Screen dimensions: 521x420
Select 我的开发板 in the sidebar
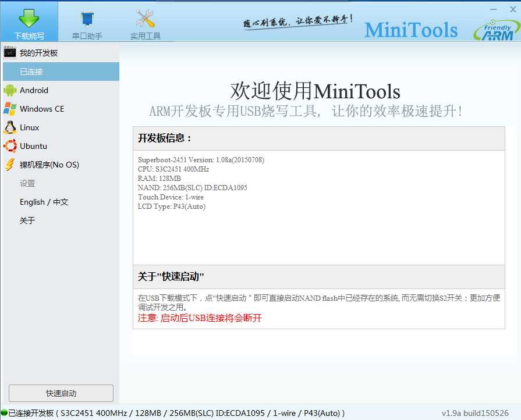point(61,53)
